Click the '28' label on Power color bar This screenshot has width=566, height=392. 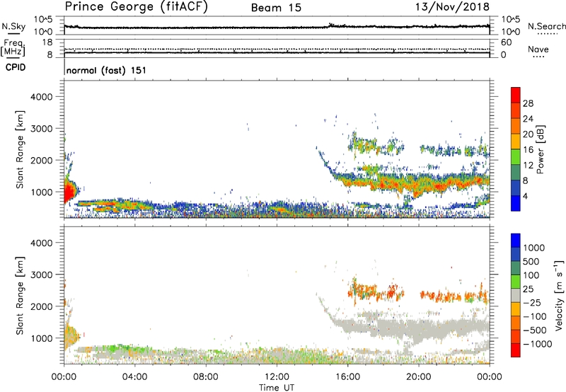(528, 103)
